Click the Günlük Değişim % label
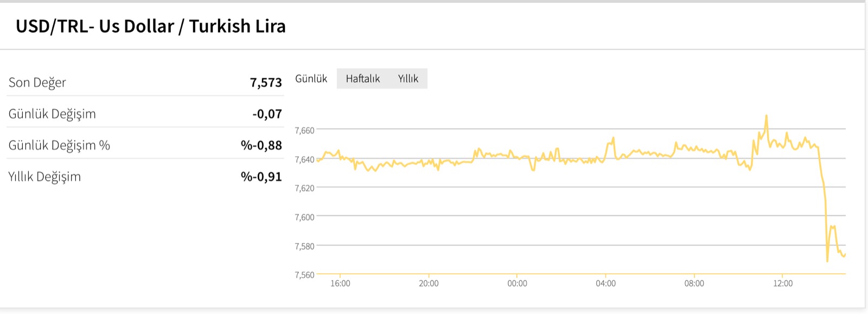Viewport: 868px width, 314px height. click(59, 145)
